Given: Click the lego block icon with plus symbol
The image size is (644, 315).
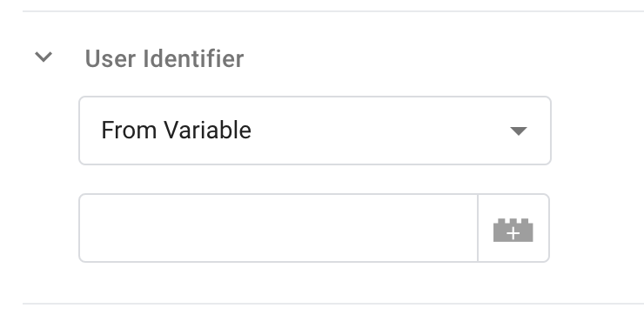Looking at the screenshot, I should pos(513,230).
